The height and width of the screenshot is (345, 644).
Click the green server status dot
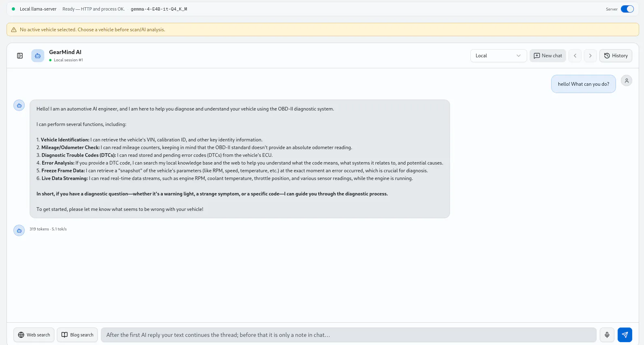(13, 9)
